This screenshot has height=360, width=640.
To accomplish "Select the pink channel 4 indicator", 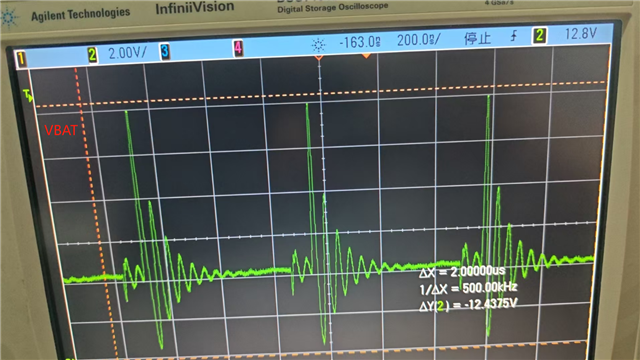I will [x=238, y=48].
